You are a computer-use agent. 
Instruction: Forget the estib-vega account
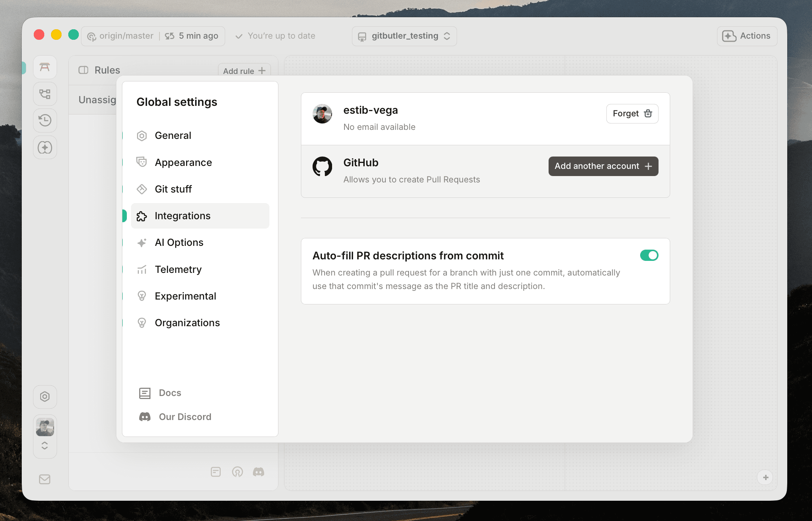[632, 113]
